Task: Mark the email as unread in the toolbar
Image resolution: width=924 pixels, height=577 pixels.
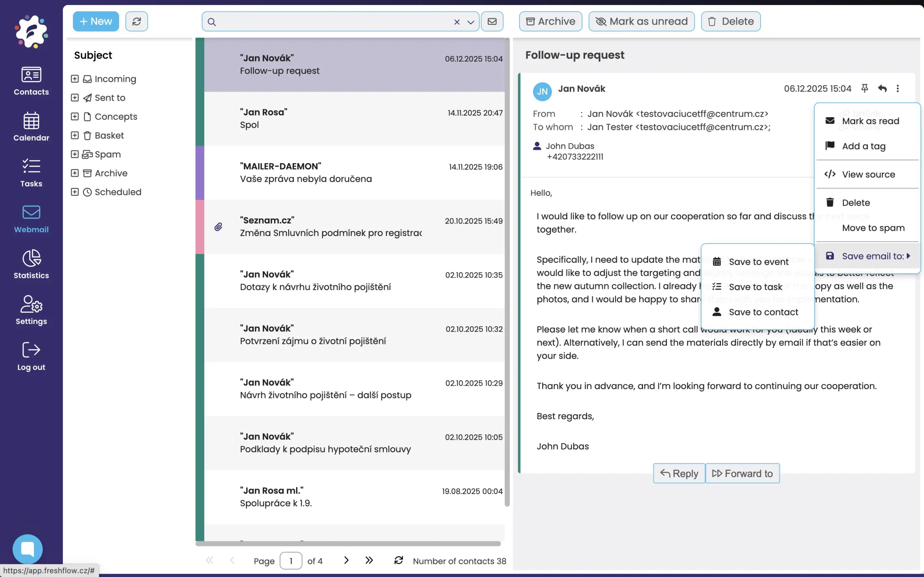Action: 641,21
